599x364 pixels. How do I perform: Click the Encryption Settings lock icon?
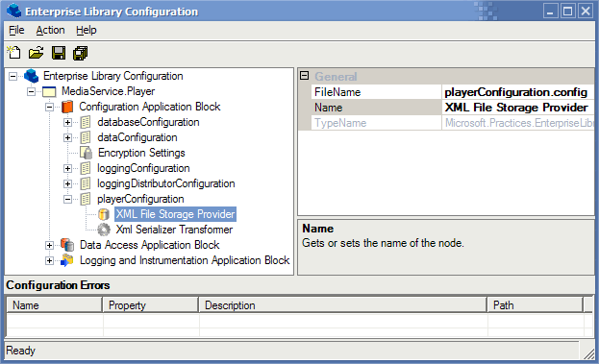click(x=87, y=153)
